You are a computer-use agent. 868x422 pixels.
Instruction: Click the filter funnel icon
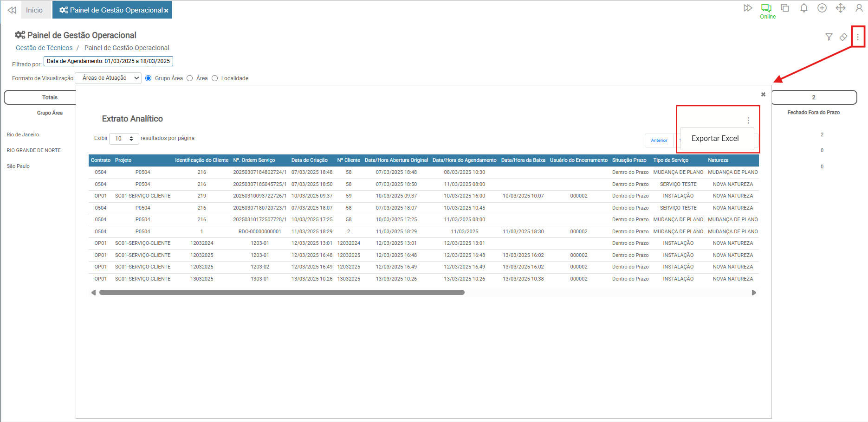[x=829, y=37]
